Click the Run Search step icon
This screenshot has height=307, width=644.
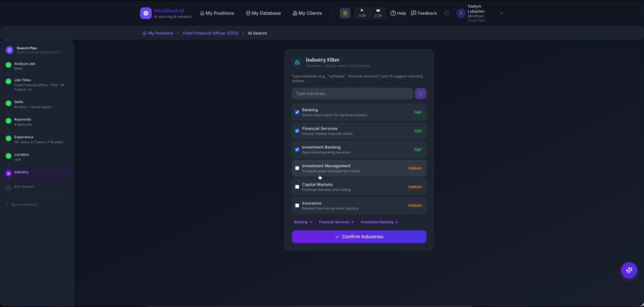[x=8, y=188]
